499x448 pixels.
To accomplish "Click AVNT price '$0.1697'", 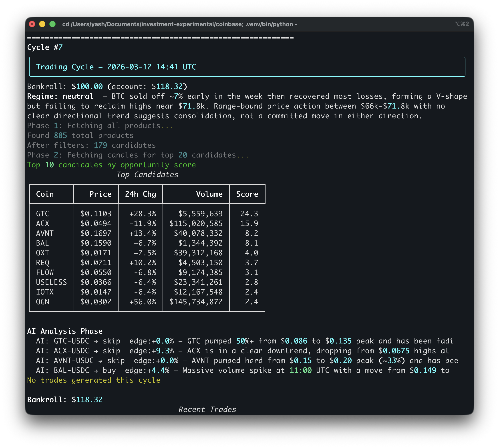I will pyautogui.click(x=96, y=233).
